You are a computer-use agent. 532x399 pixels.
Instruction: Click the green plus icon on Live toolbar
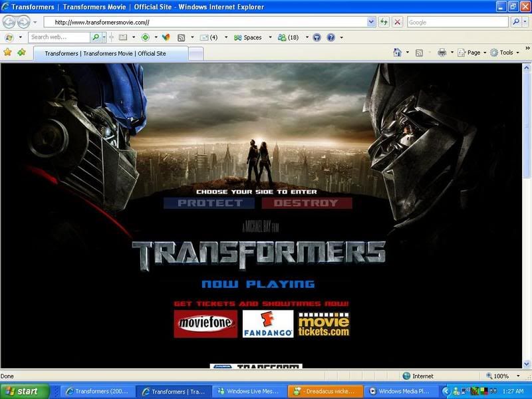pos(145,37)
